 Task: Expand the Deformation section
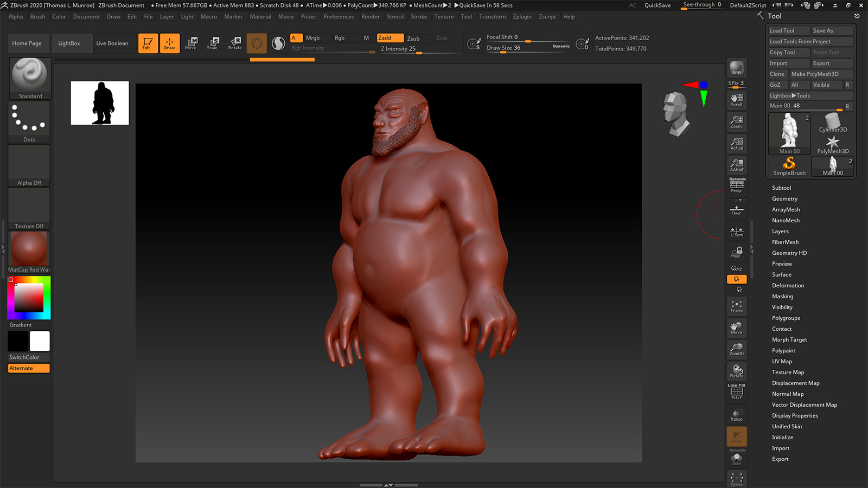coord(788,285)
